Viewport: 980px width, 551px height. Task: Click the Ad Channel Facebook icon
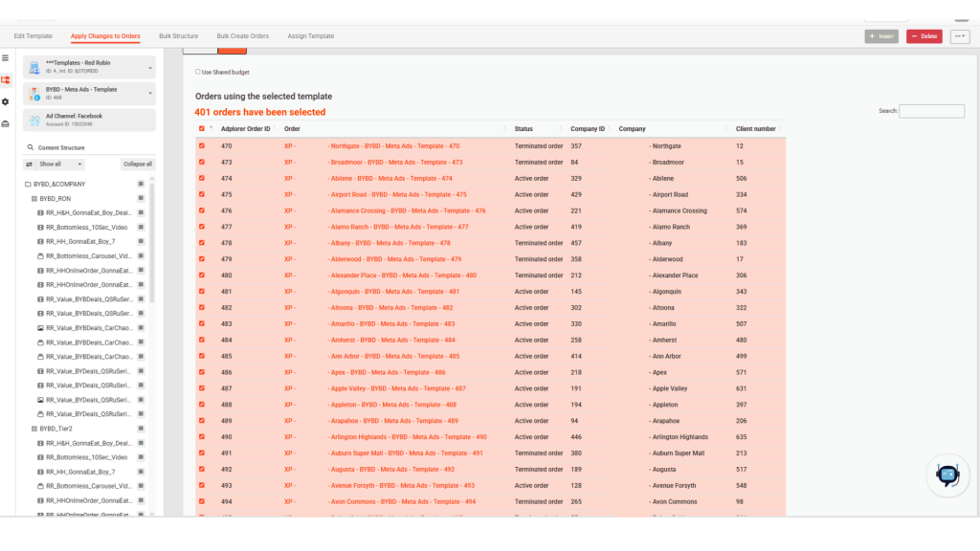tap(35, 120)
